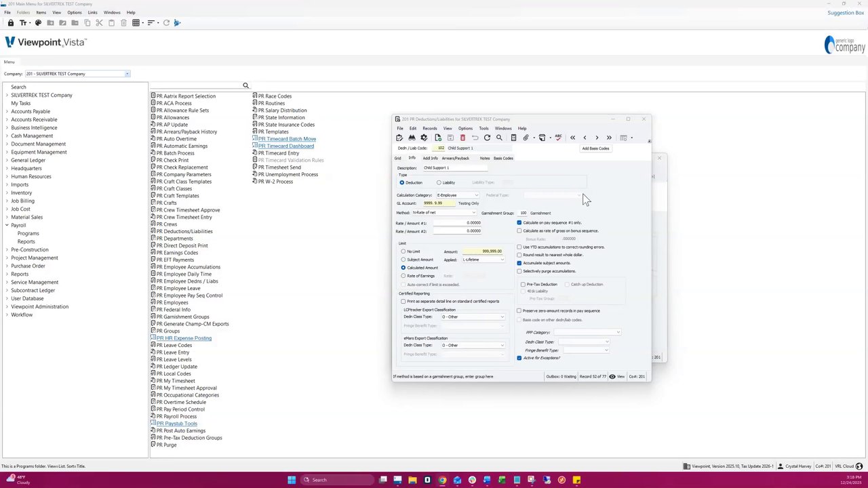The width and height of the screenshot is (868, 488).
Task: Click the refresh icon in Deductions toolbar
Action: coord(487,138)
